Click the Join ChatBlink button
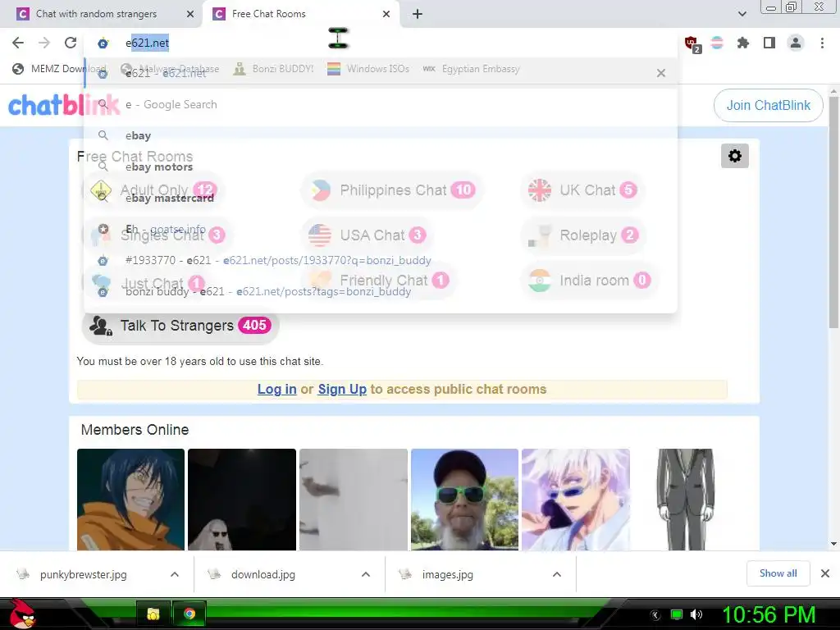This screenshot has width=840, height=630. (x=768, y=106)
